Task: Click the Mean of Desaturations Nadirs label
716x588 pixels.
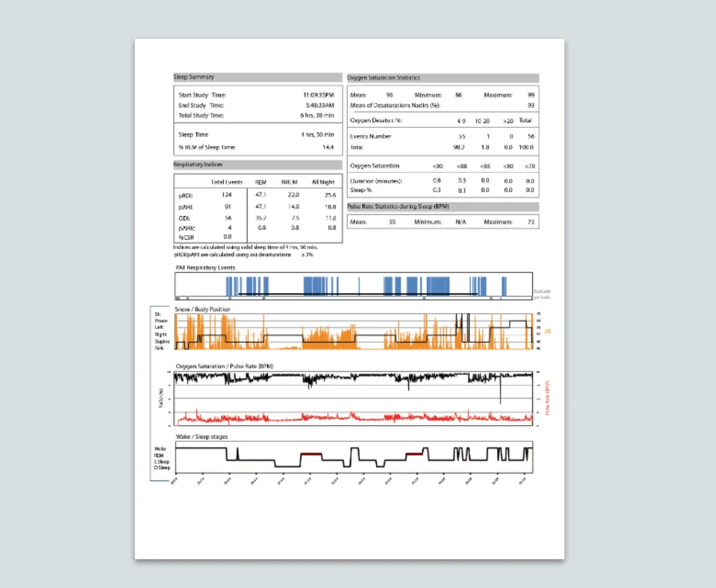Action: tap(399, 105)
